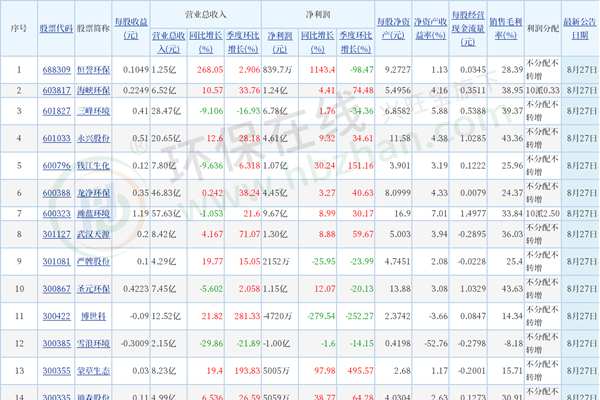Screen dimensions: 600x400
Task: Open stock code link 600388
Action: (x=57, y=193)
